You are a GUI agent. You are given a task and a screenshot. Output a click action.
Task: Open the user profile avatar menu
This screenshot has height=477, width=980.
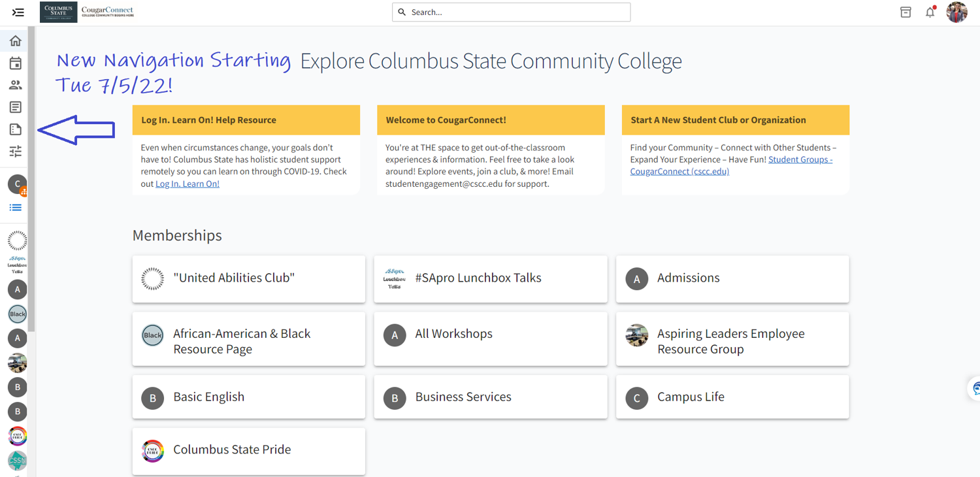point(956,12)
